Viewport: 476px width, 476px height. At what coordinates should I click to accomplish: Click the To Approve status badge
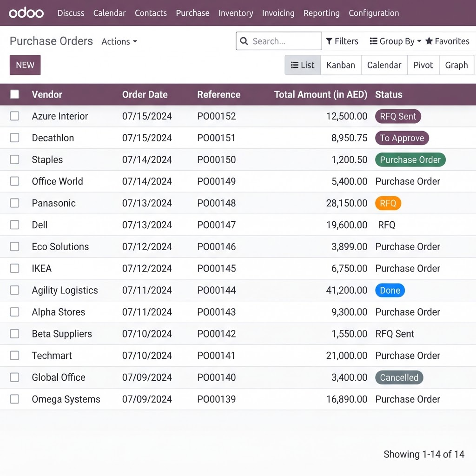(x=402, y=138)
